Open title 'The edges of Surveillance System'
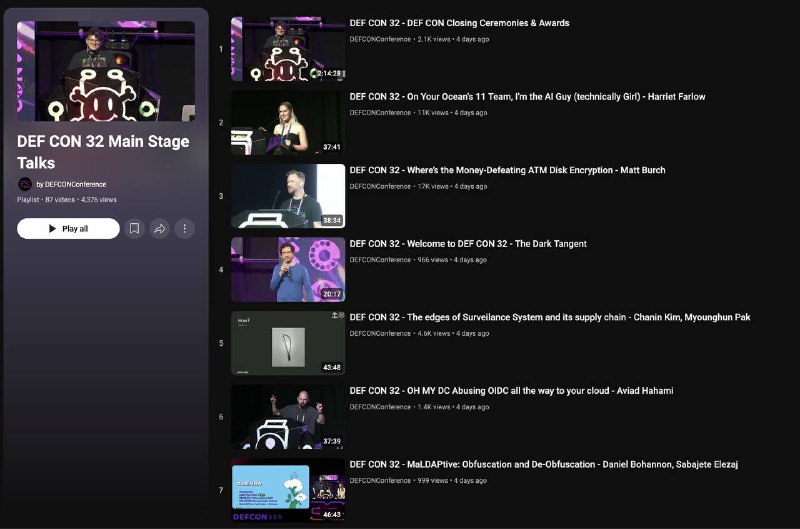800x529 pixels. (550, 317)
